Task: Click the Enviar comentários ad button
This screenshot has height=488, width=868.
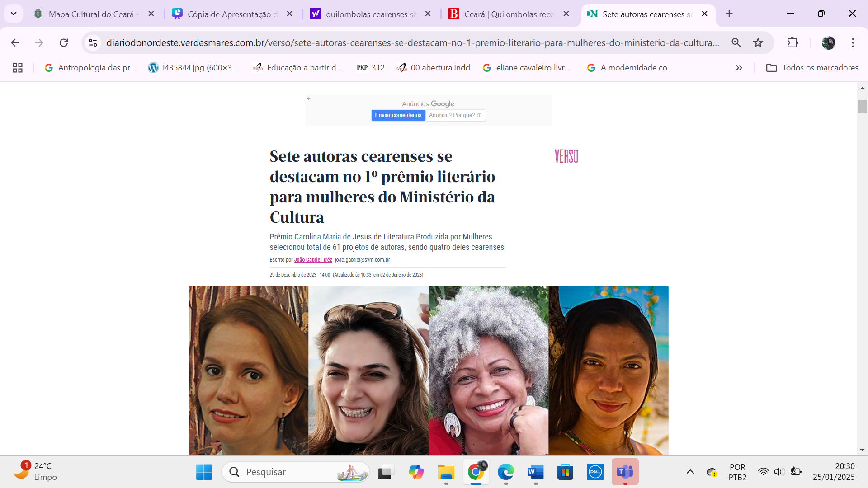Action: click(x=398, y=115)
